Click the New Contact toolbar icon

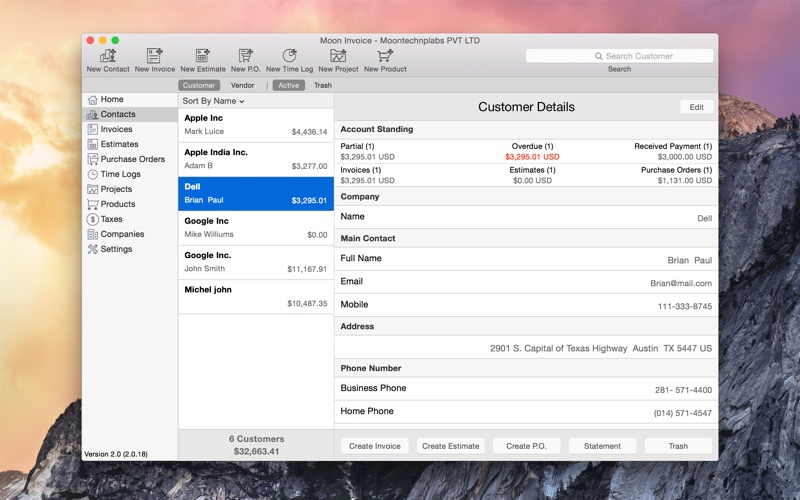click(108, 56)
